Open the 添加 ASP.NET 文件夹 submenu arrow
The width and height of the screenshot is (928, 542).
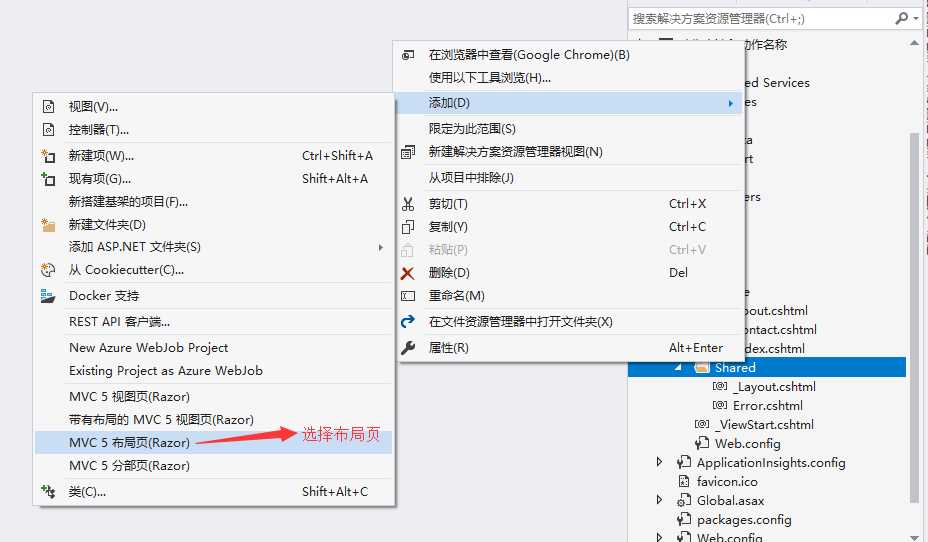[x=381, y=247]
